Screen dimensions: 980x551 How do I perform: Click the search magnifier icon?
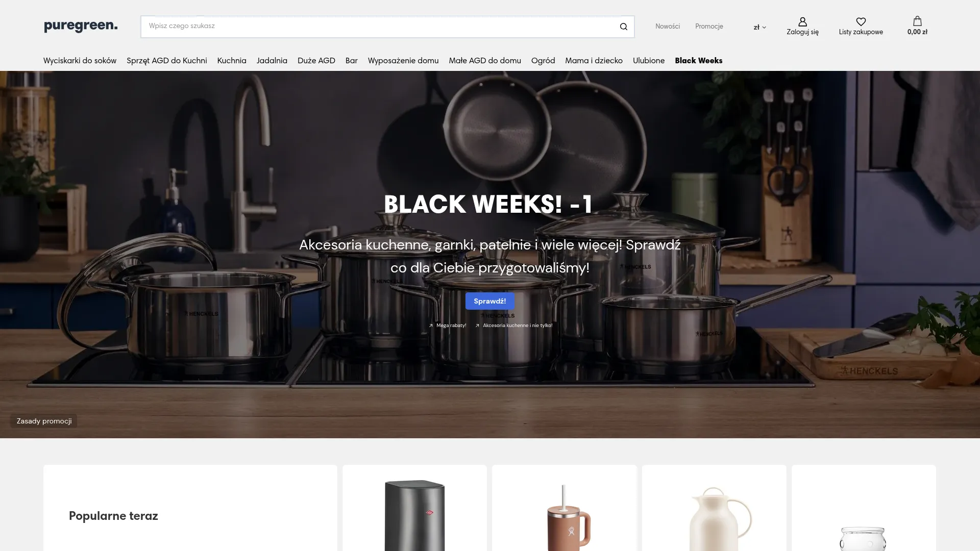click(x=623, y=27)
